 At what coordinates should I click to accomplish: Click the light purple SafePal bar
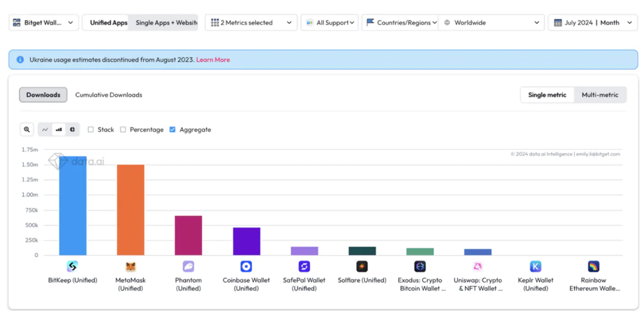(304, 251)
